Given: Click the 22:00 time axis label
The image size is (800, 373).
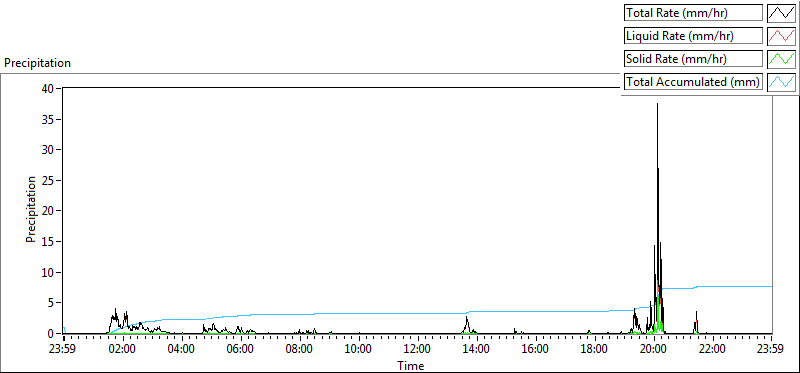Looking at the screenshot, I should (x=712, y=350).
